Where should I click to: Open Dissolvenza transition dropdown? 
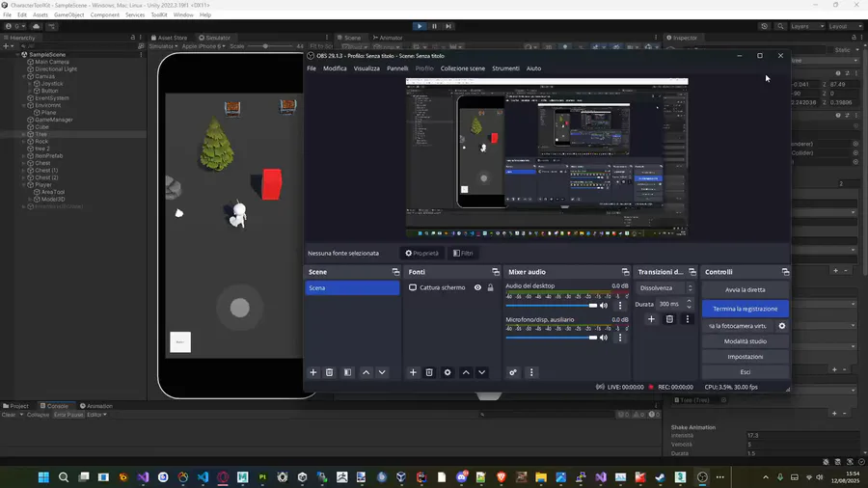(x=665, y=287)
